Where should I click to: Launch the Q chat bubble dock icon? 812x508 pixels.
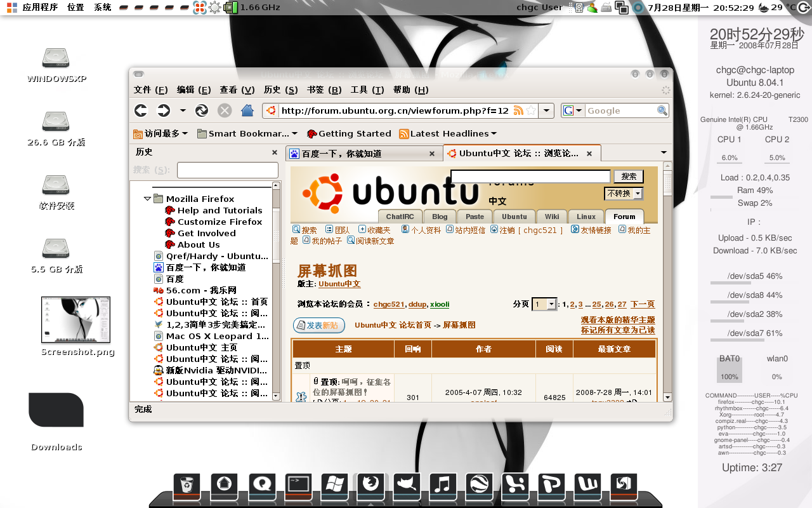click(261, 486)
